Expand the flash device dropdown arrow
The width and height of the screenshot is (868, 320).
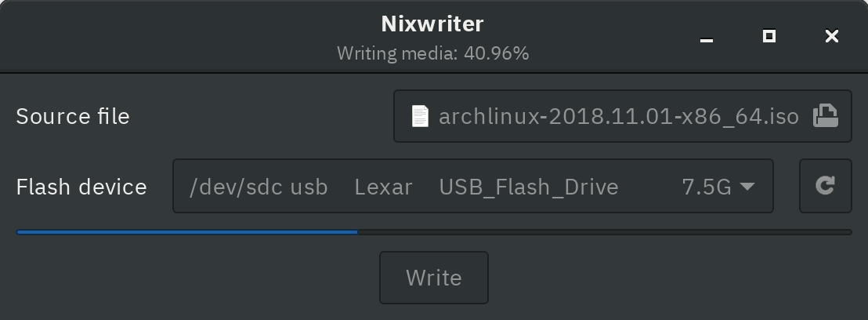pos(747,187)
